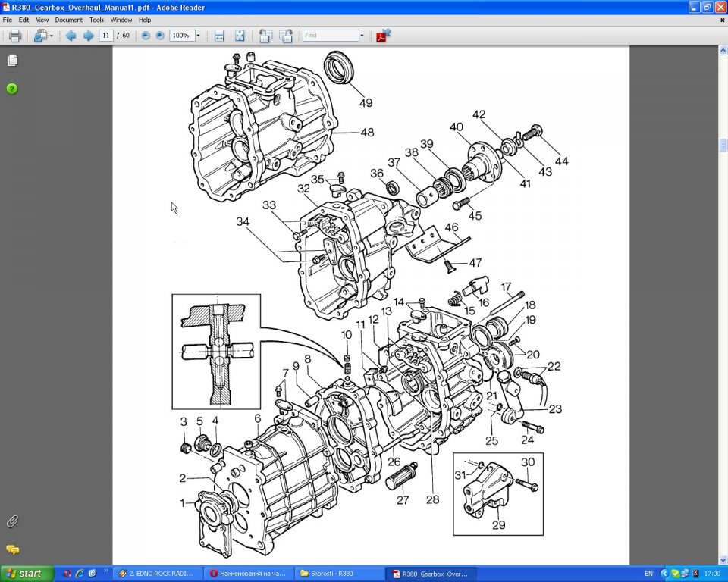
Task: Open the Edit menu
Action: click(24, 20)
